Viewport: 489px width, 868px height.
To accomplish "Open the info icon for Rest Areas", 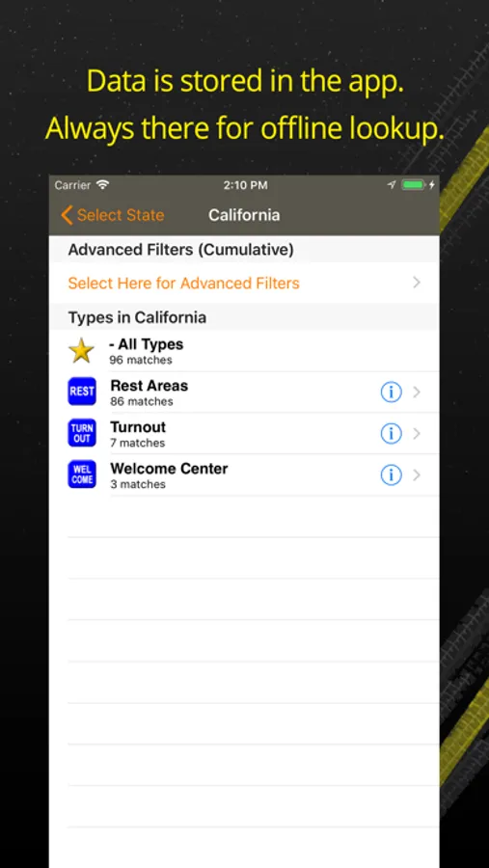I will 391,392.
